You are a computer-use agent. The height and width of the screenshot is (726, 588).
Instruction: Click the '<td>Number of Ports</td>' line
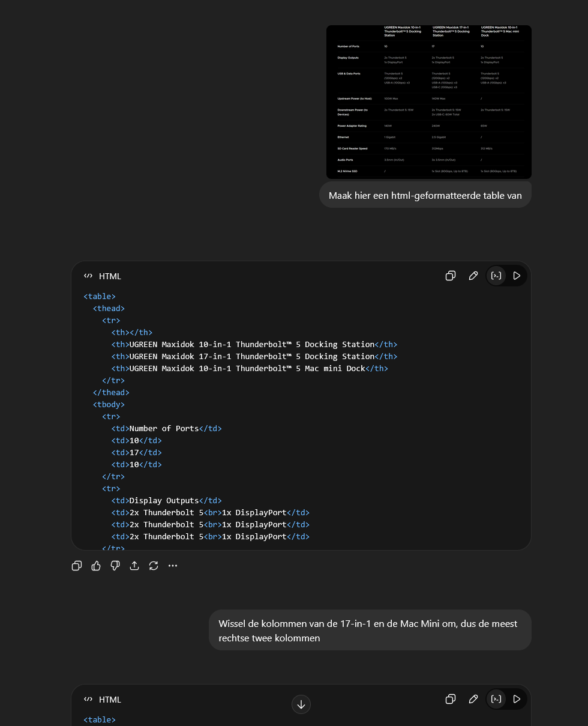pos(167,428)
